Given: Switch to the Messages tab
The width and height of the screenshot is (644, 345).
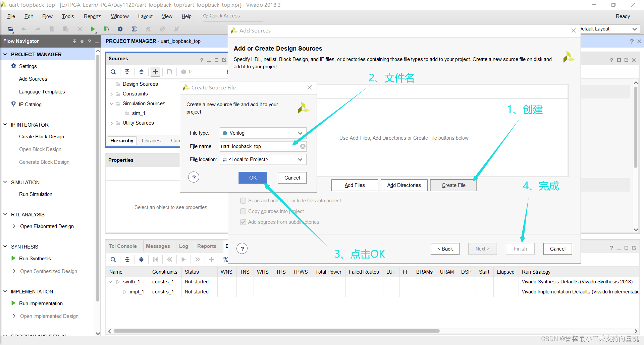Looking at the screenshot, I should pos(158,246).
